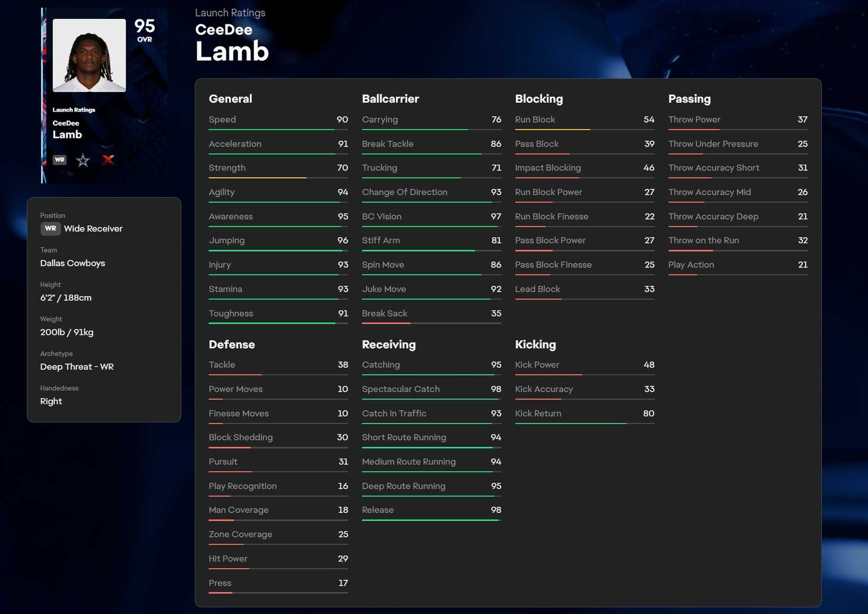The image size is (868, 614).
Task: Click the WR position badge on the card
Action: pyautogui.click(x=59, y=160)
